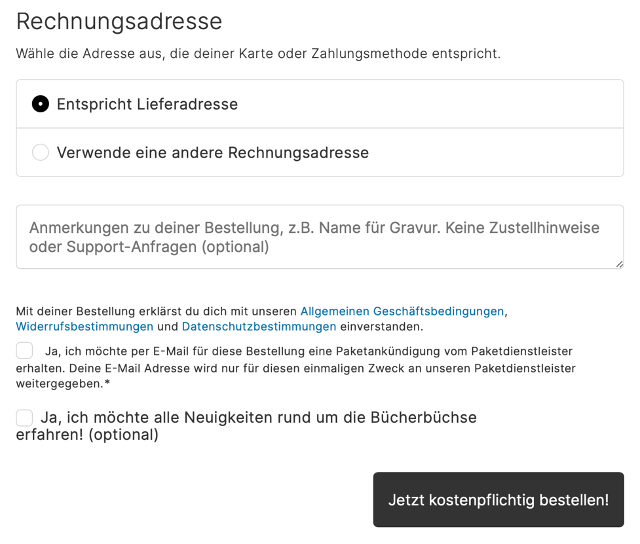This screenshot has height=544, width=640.
Task: Enable the Paketankündigung email checkbox
Action: [x=24, y=351]
